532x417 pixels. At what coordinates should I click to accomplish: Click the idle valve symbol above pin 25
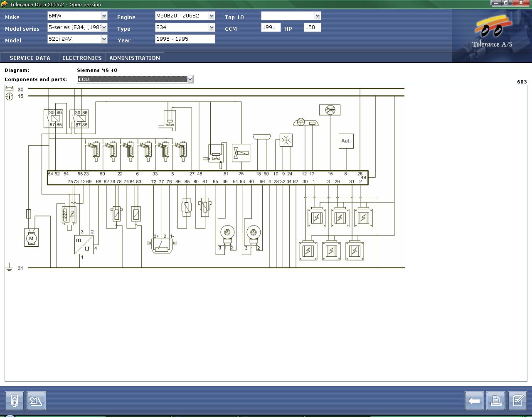tap(241, 153)
